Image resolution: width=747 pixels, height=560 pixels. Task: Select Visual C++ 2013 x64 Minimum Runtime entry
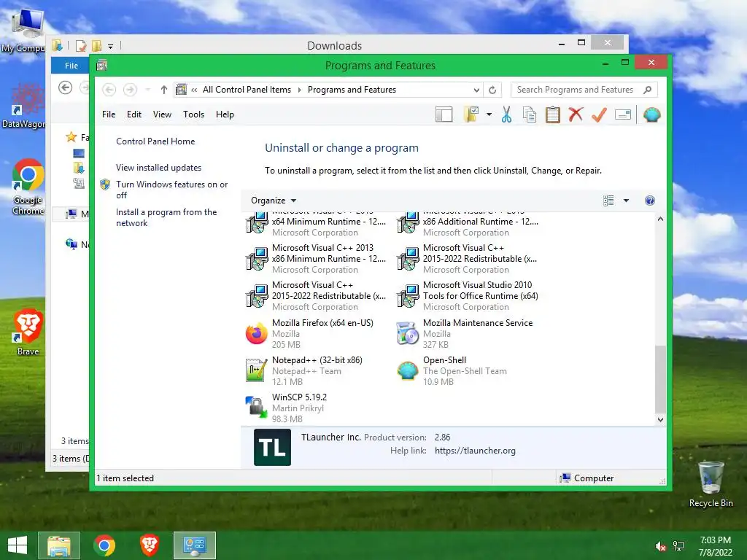pos(315,224)
